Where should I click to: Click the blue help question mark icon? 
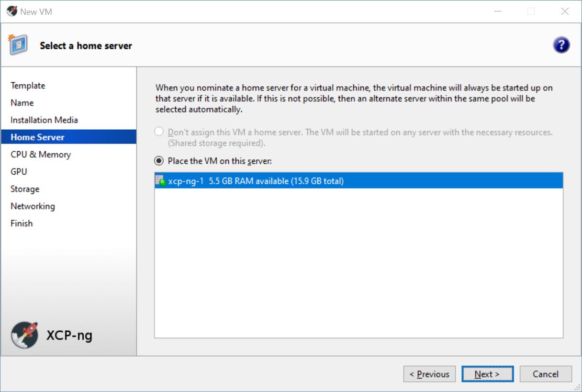click(x=561, y=45)
